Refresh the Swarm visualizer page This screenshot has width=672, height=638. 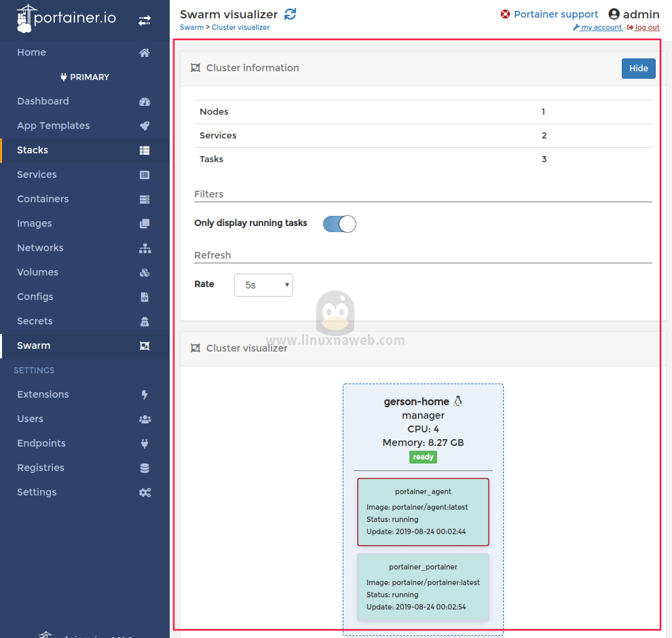coord(290,14)
